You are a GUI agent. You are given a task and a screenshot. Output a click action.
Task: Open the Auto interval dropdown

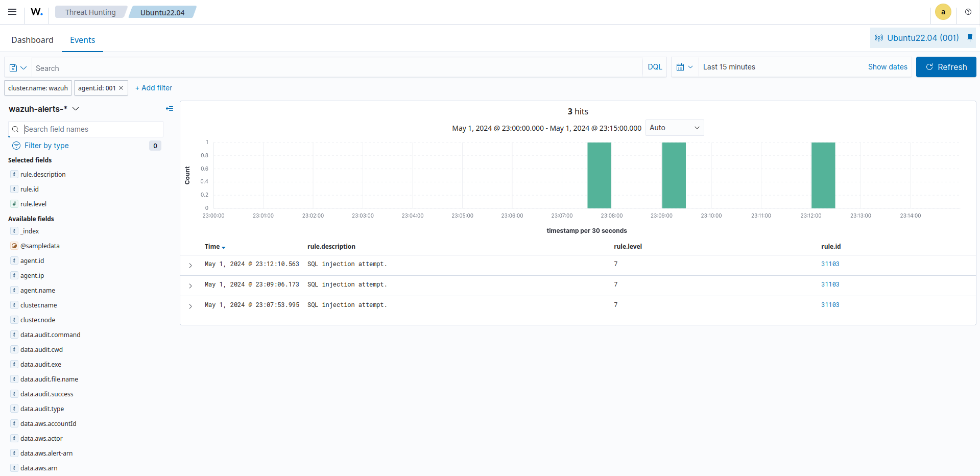tap(674, 128)
